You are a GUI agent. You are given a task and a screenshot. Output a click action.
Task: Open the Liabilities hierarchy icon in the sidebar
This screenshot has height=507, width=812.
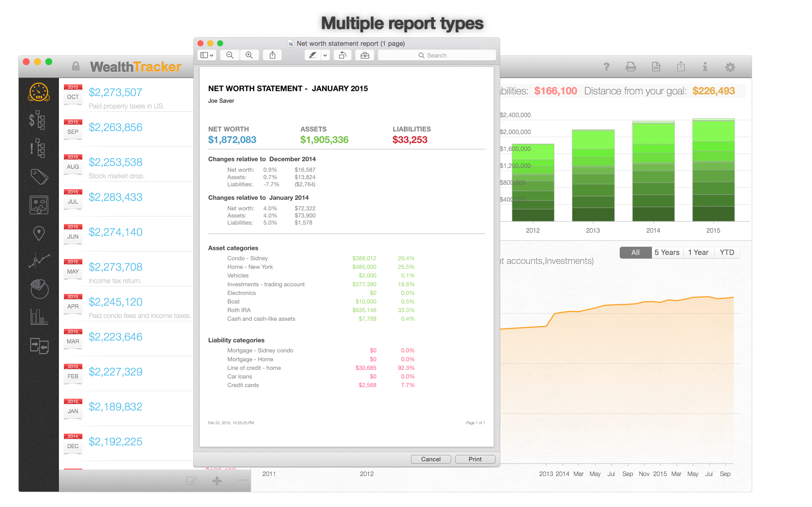tap(38, 148)
